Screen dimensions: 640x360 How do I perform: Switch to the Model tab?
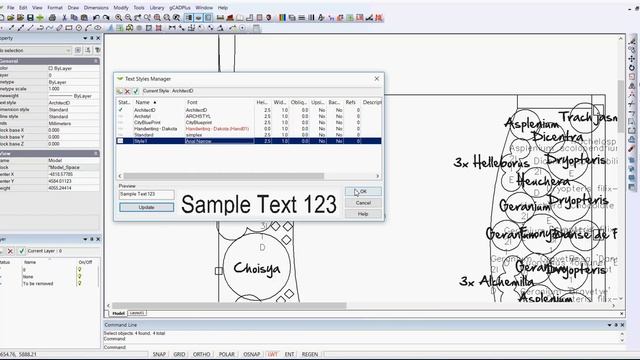click(118, 313)
